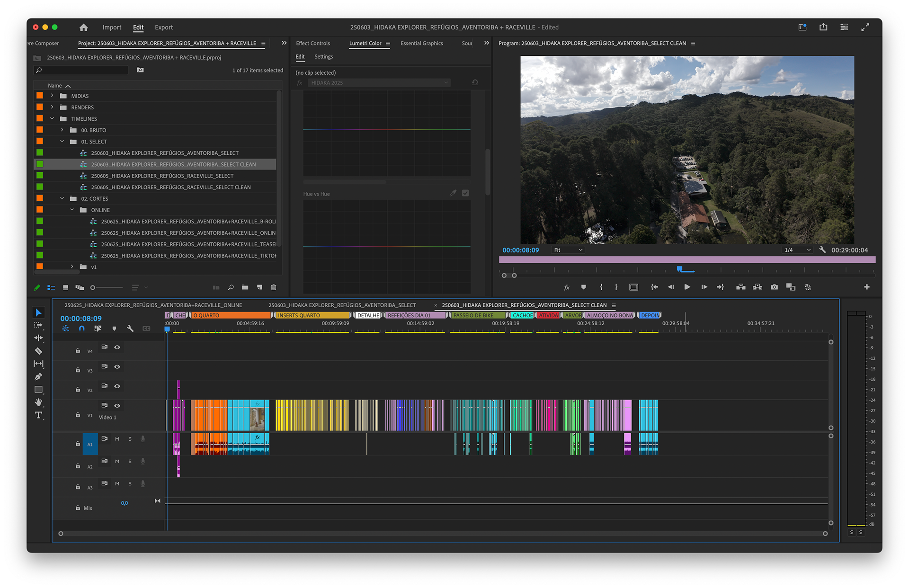909x588 pixels.
Task: Select the Razor tool
Action: (38, 351)
